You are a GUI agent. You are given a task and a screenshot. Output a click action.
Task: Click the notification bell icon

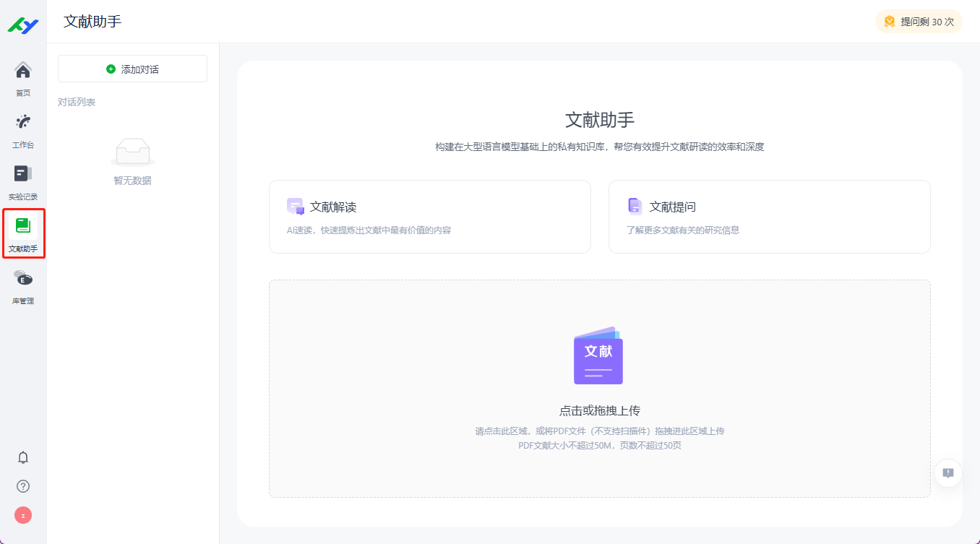[x=22, y=457]
